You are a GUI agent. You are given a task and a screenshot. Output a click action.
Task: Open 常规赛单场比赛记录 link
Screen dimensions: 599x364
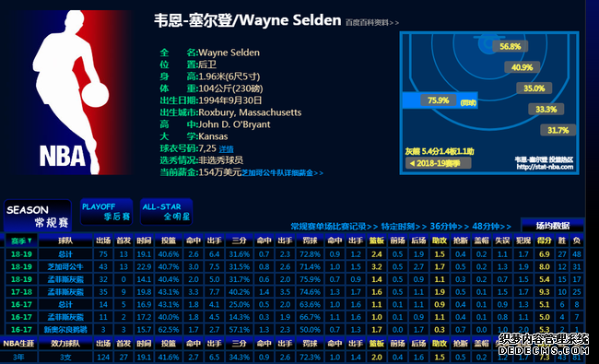334,226
